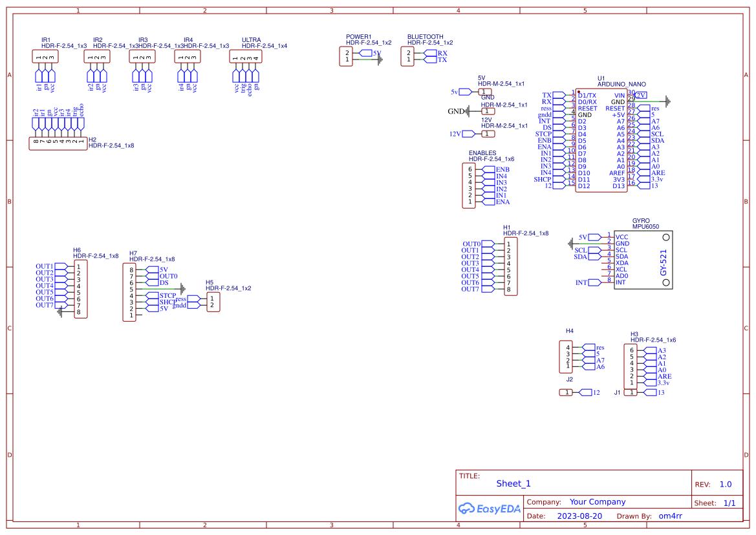
Task: Select the BLUETOOTH header symbol
Action: pyautogui.click(x=408, y=56)
